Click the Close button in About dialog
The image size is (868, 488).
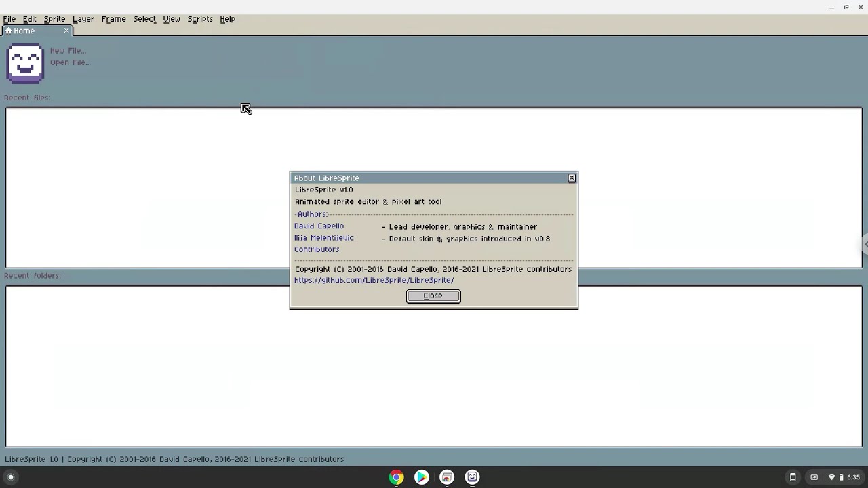433,296
